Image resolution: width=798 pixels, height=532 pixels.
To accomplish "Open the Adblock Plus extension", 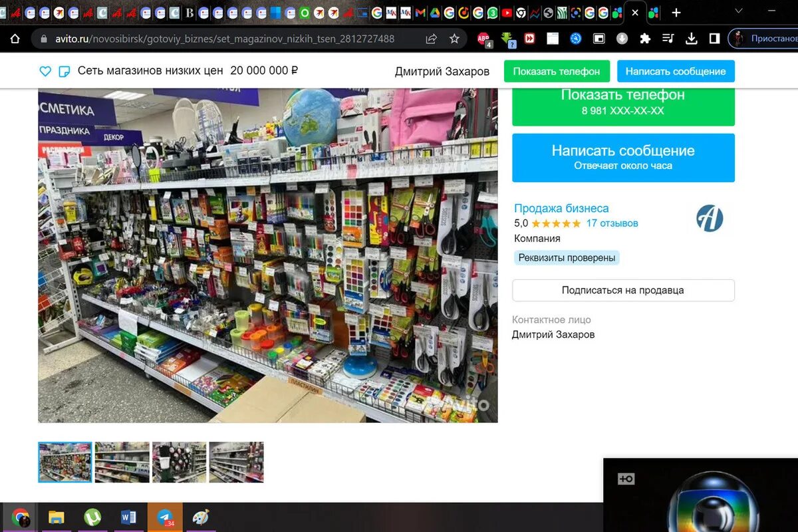I will click(484, 39).
